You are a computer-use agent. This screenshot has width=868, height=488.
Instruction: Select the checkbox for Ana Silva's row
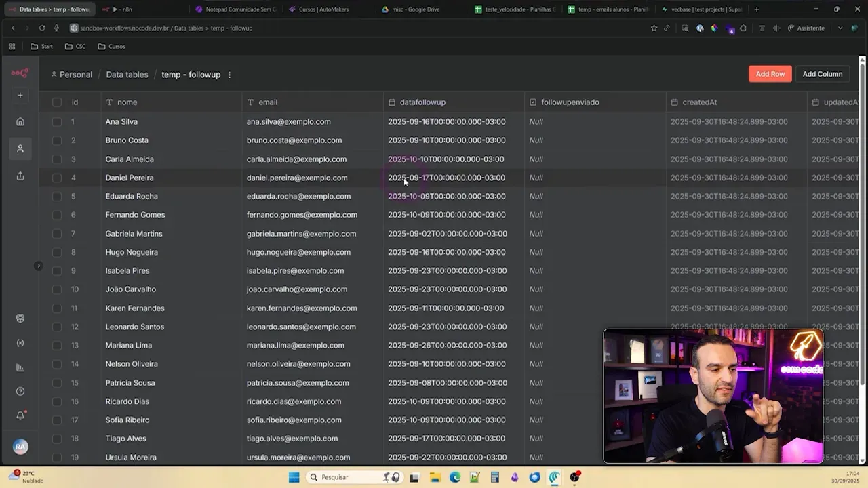pos(57,121)
